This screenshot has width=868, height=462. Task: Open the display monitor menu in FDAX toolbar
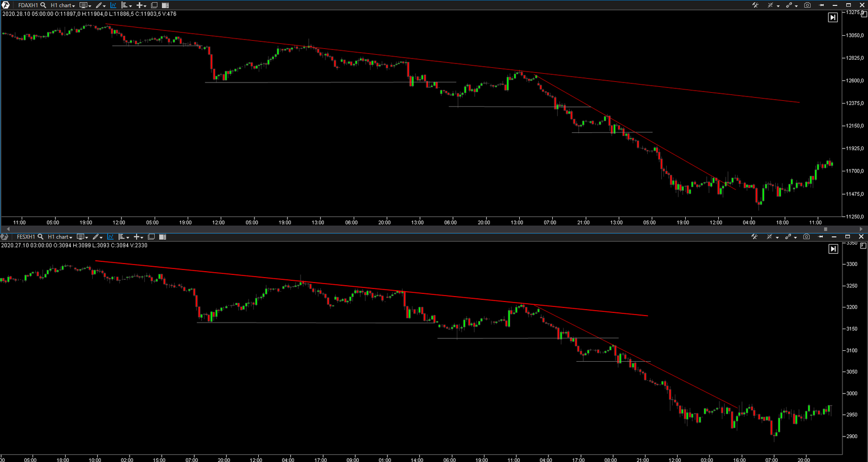pyautogui.click(x=84, y=5)
